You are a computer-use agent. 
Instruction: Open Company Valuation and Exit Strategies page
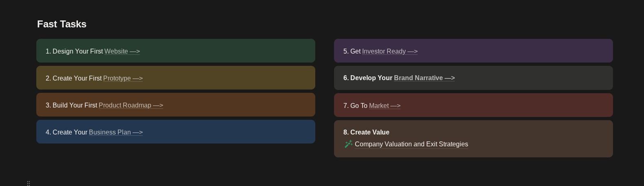tap(411, 144)
